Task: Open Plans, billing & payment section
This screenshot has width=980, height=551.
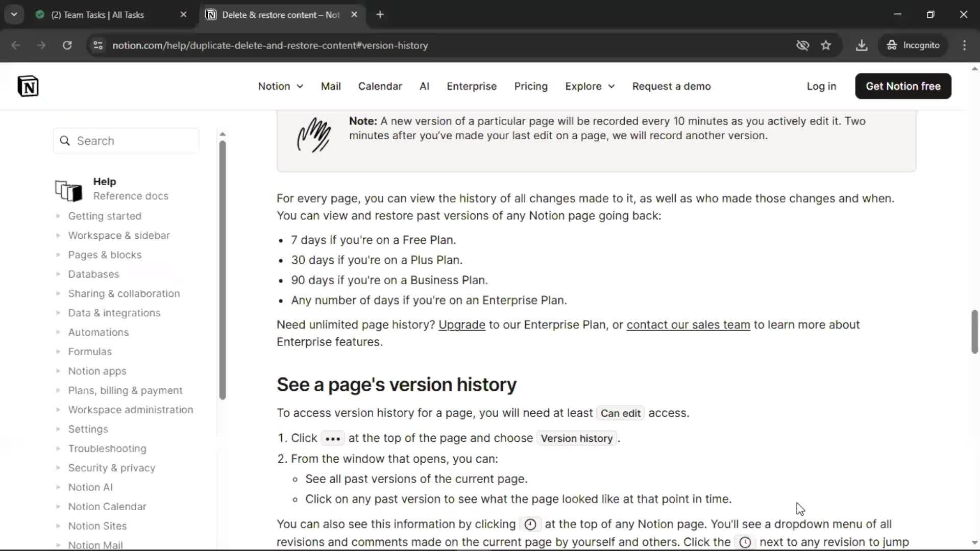Action: [125, 391]
